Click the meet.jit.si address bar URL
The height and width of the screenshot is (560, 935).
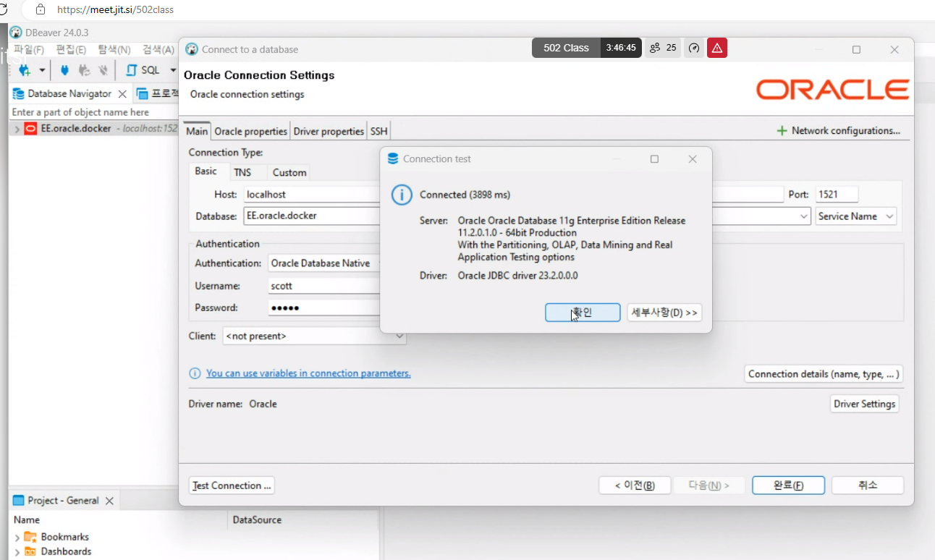pyautogui.click(x=116, y=10)
